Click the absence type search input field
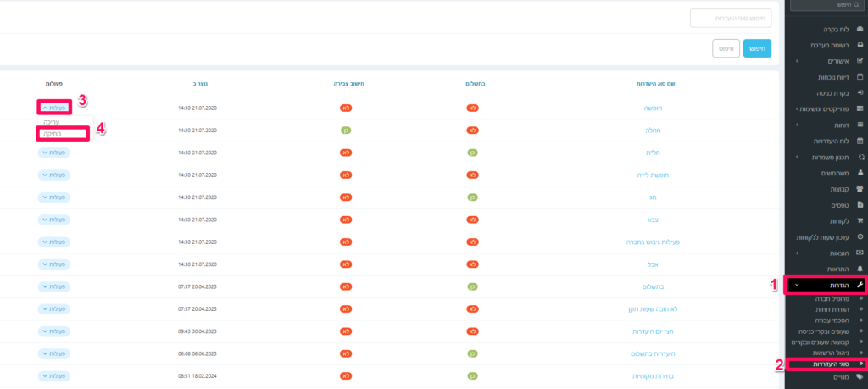Viewport: 868px width, 389px height. [731, 18]
